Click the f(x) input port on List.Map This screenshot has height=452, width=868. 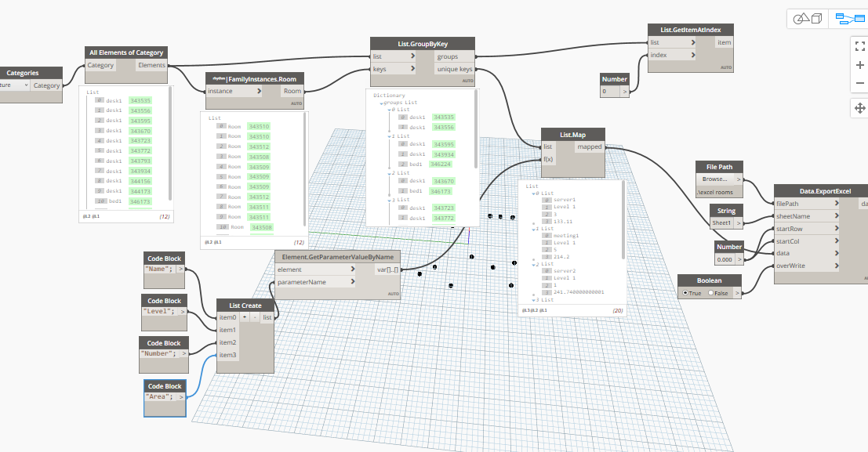pos(548,159)
